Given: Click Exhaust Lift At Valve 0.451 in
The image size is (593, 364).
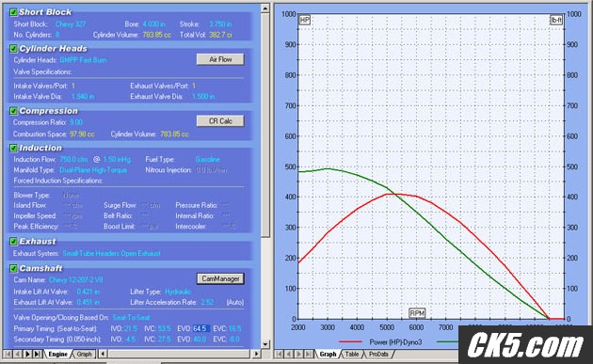Looking at the screenshot, I should (x=88, y=302).
